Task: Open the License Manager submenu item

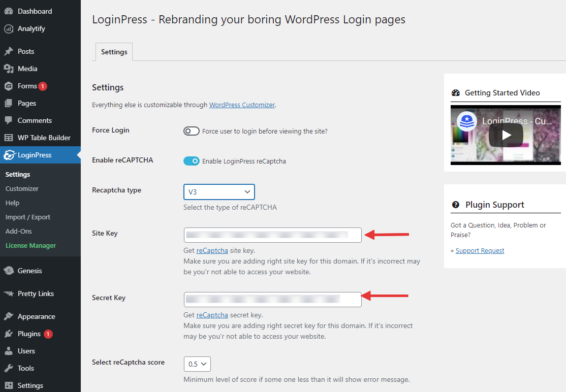Action: (30, 246)
